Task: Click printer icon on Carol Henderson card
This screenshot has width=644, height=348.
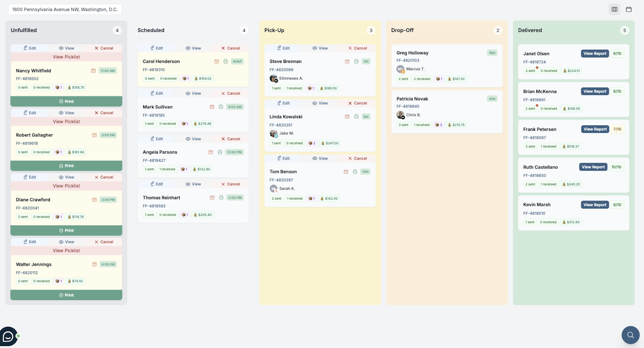Action: pyautogui.click(x=225, y=61)
